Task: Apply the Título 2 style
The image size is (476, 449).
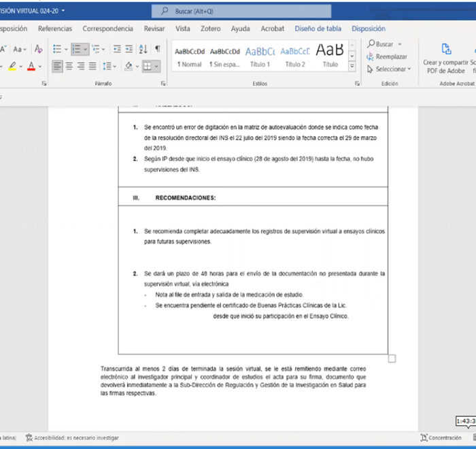Action: point(294,57)
